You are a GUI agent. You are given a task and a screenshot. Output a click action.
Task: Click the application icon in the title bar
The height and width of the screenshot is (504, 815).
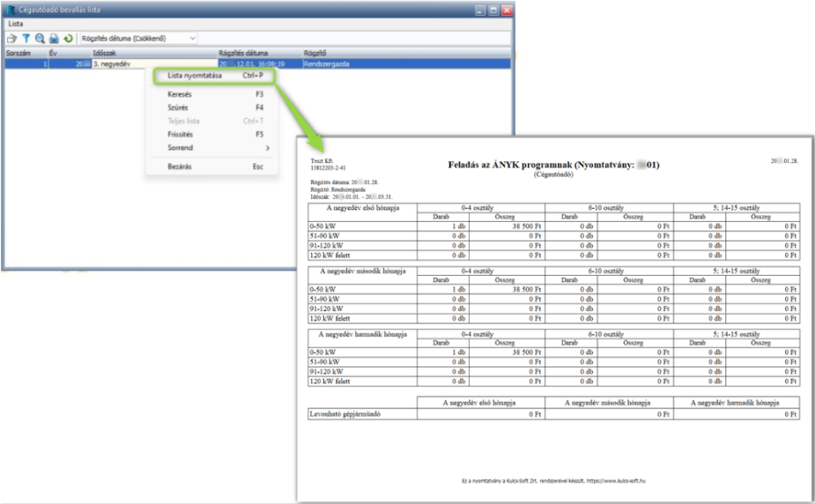(x=11, y=10)
